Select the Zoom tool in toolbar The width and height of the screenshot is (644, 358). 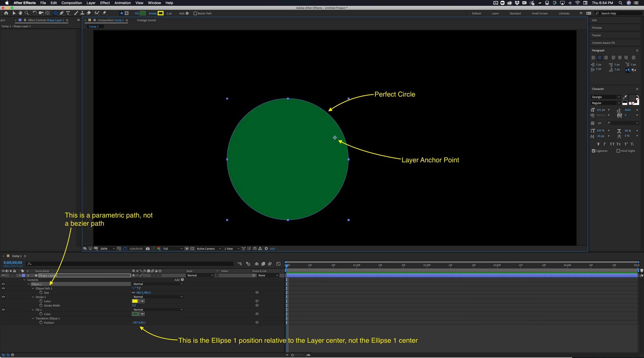[x=27, y=13]
